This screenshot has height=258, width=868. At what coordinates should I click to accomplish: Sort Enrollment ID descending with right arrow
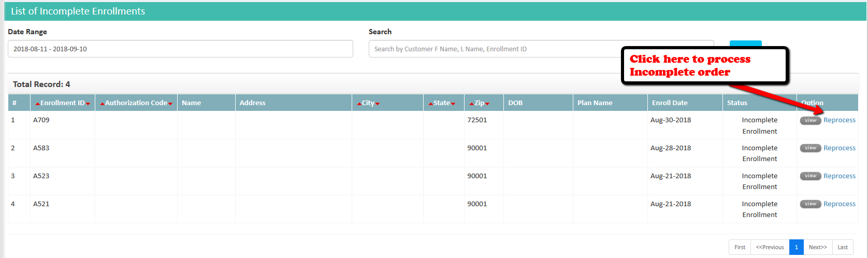click(88, 104)
